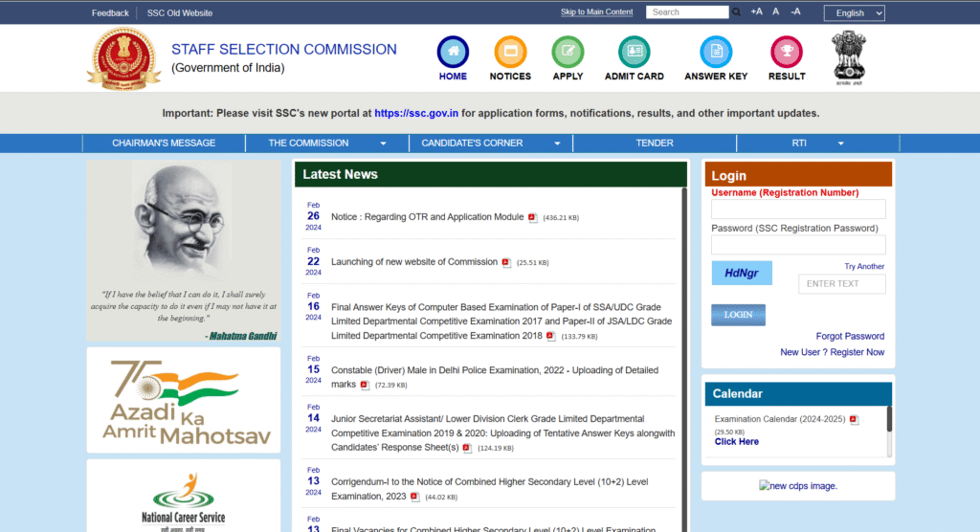The width and height of the screenshot is (980, 532).
Task: Open PDF icon for Final Answer Keys SSA/UDC notice
Action: click(550, 337)
